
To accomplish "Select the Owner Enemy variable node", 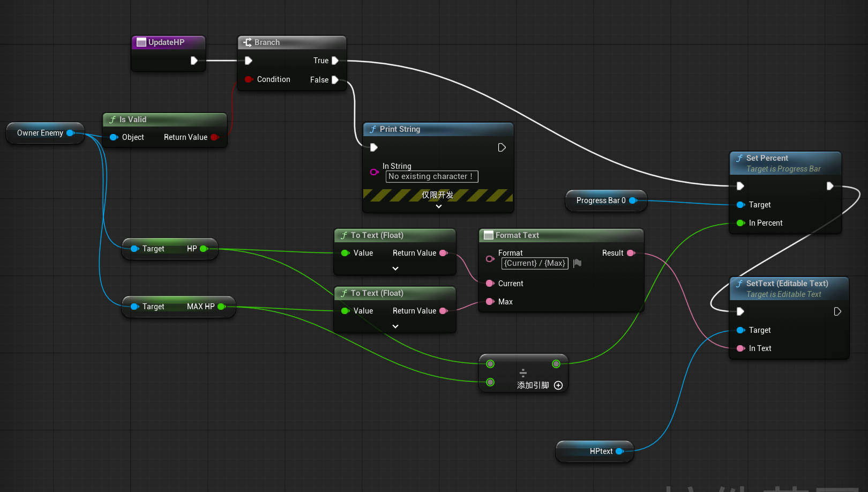I will tap(40, 133).
